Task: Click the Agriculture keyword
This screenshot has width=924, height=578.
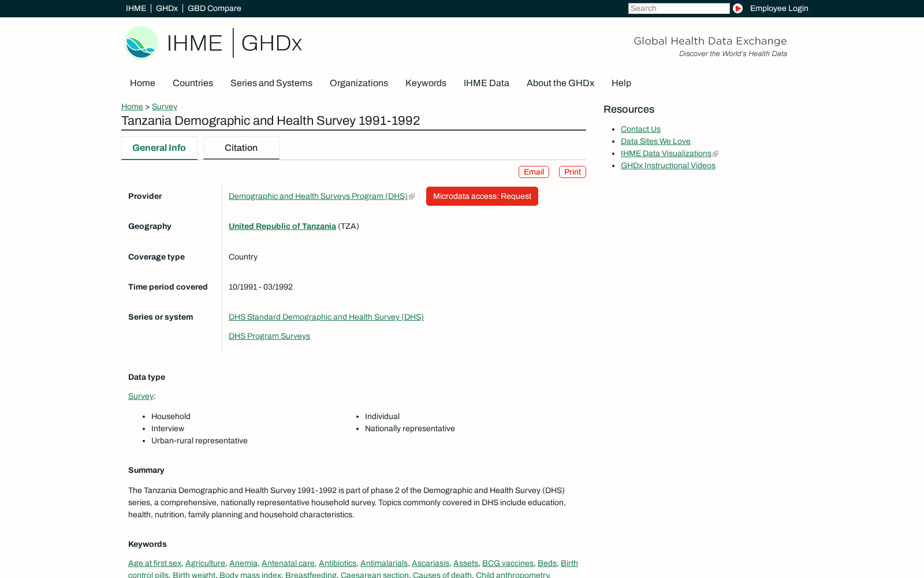Action: click(205, 563)
